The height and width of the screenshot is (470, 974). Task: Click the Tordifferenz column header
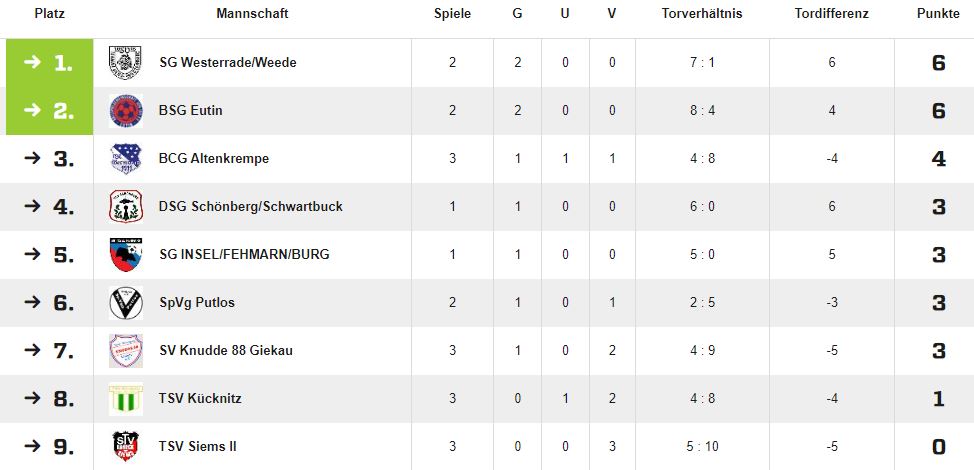pos(832,14)
